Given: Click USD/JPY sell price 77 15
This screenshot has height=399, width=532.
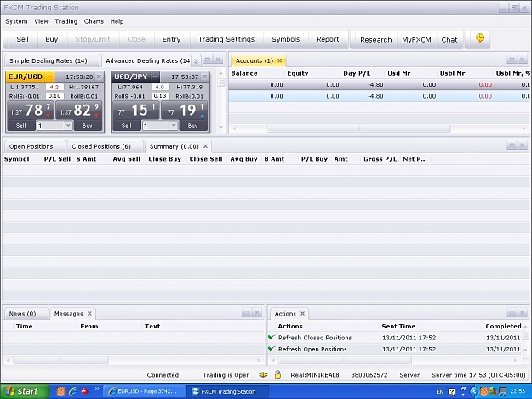Looking at the screenshot, I should click(x=135, y=111).
